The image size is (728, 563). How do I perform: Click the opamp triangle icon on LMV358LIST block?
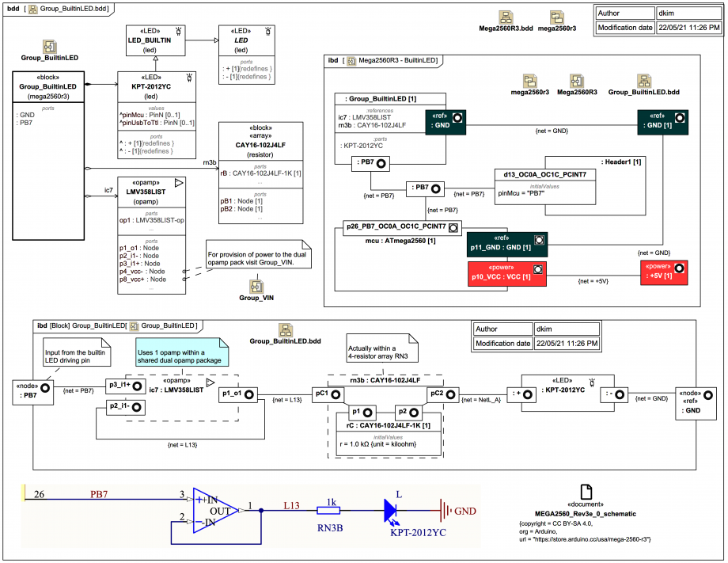(x=179, y=183)
